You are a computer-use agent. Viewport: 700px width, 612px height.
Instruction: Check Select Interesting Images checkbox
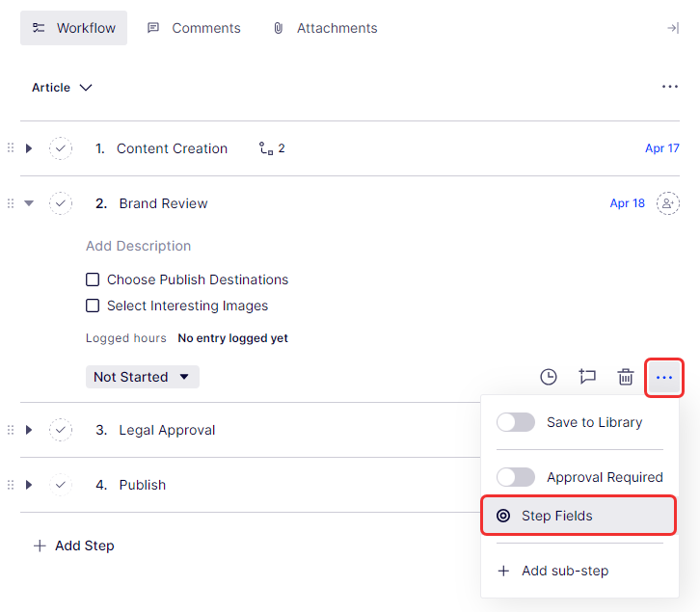[94, 306]
